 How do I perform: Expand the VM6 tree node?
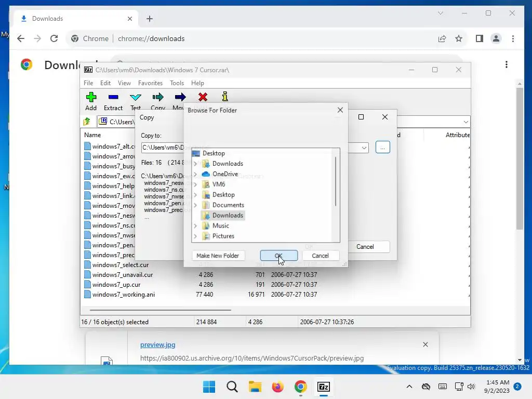pyautogui.click(x=195, y=184)
